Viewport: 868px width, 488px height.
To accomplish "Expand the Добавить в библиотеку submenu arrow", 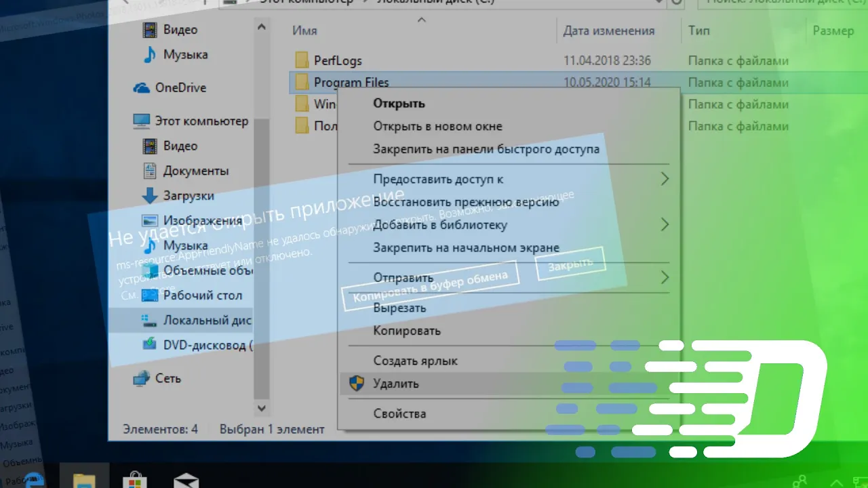I will click(665, 224).
